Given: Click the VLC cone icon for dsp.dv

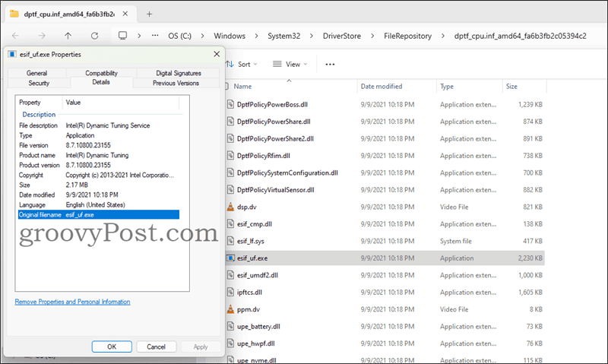Looking at the screenshot, I should pos(230,207).
